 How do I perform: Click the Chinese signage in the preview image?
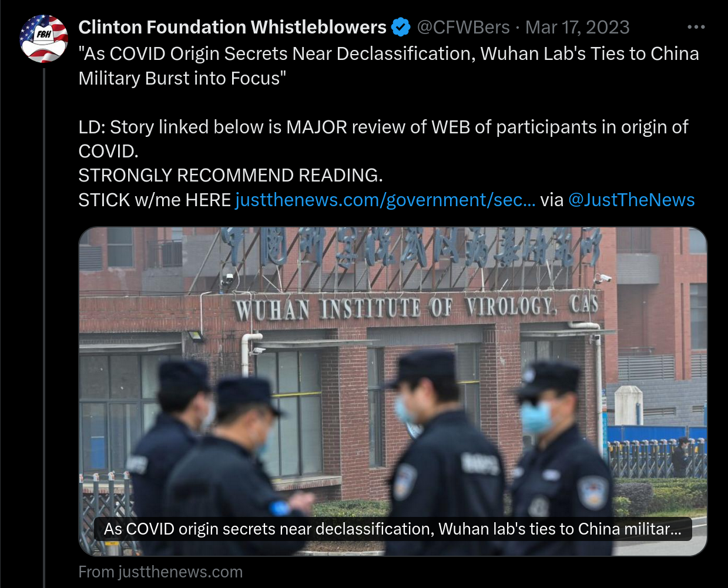point(410,247)
